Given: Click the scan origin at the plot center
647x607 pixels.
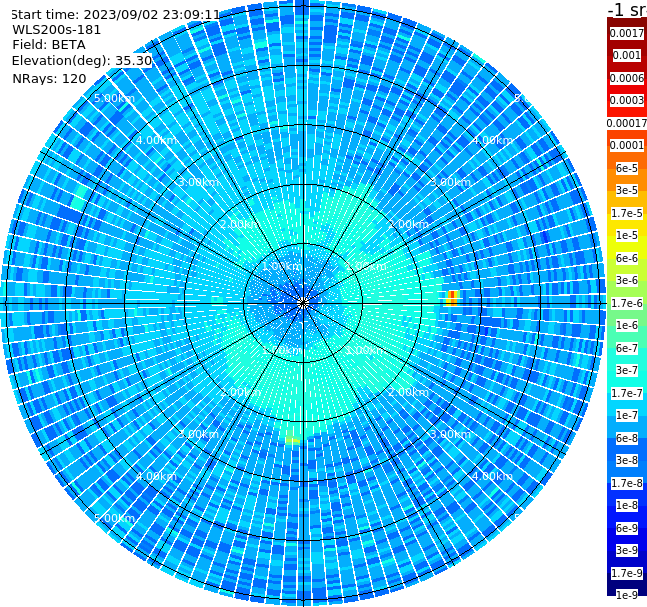Looking at the screenshot, I should (303, 303).
